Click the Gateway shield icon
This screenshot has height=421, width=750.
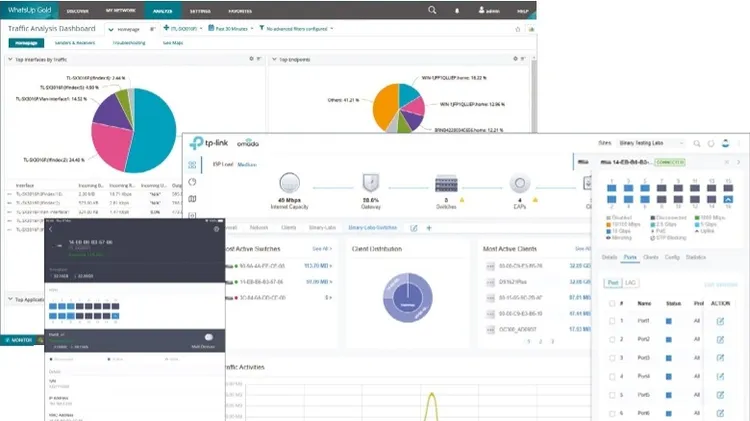[371, 183]
